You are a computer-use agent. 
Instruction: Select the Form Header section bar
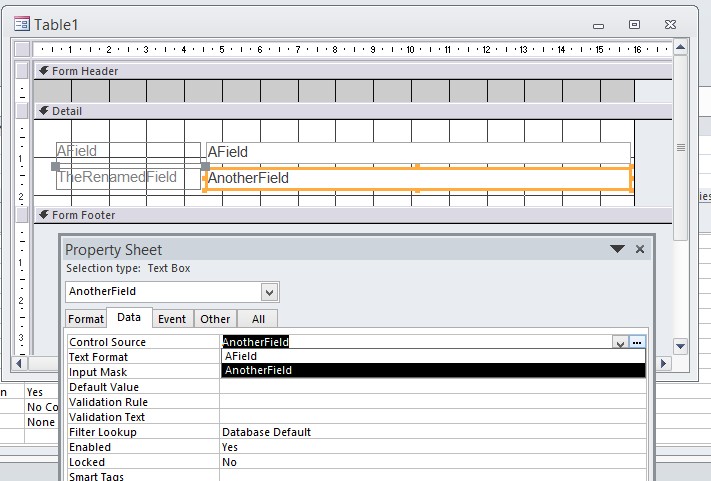click(353, 71)
